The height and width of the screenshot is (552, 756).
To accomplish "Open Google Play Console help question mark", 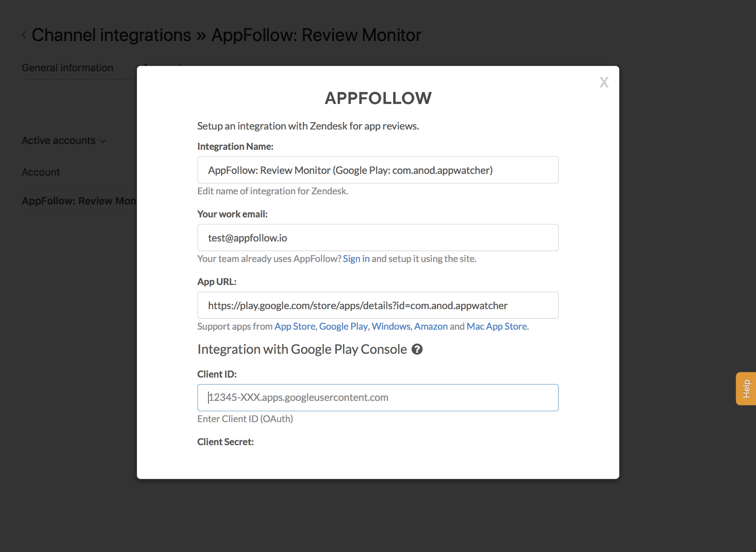I will [x=417, y=349].
